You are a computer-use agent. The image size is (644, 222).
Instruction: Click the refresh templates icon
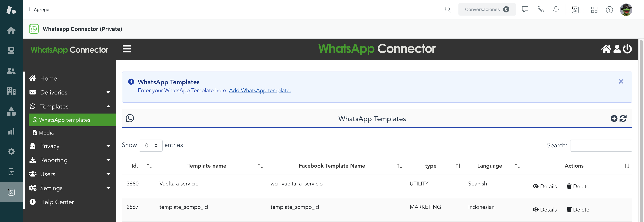tap(623, 118)
